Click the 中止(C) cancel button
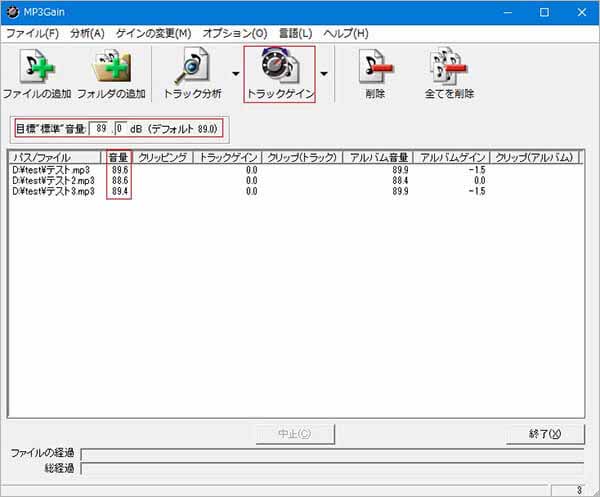The image size is (600, 497). tap(295, 434)
